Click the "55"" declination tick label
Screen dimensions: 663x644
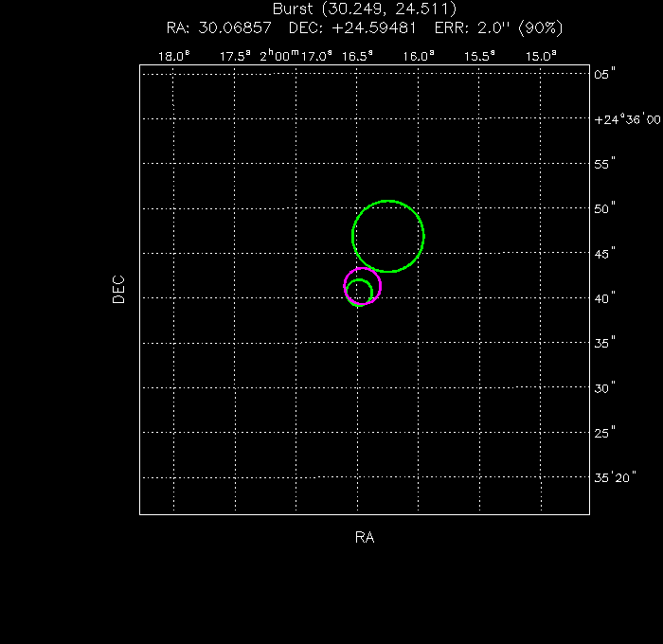point(604,164)
